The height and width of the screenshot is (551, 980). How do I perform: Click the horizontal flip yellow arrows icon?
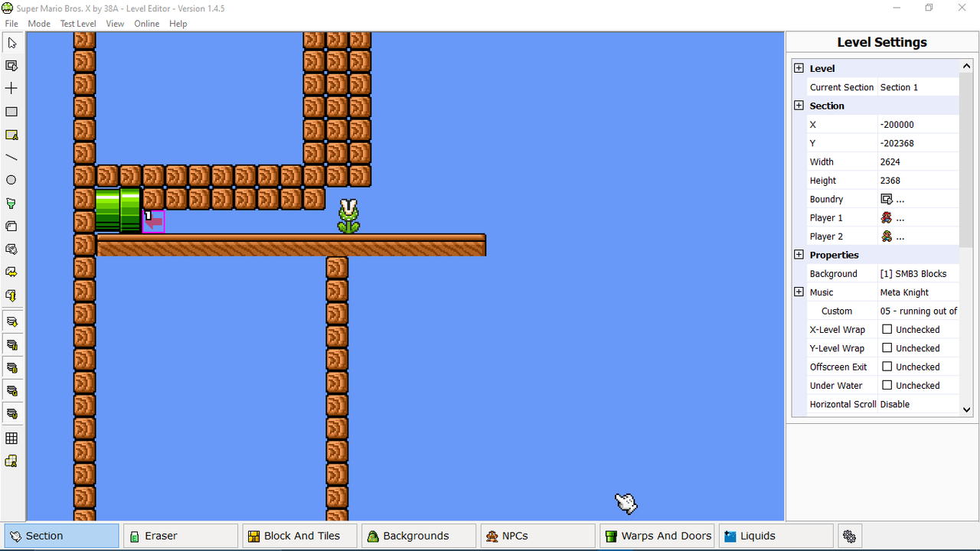click(11, 272)
